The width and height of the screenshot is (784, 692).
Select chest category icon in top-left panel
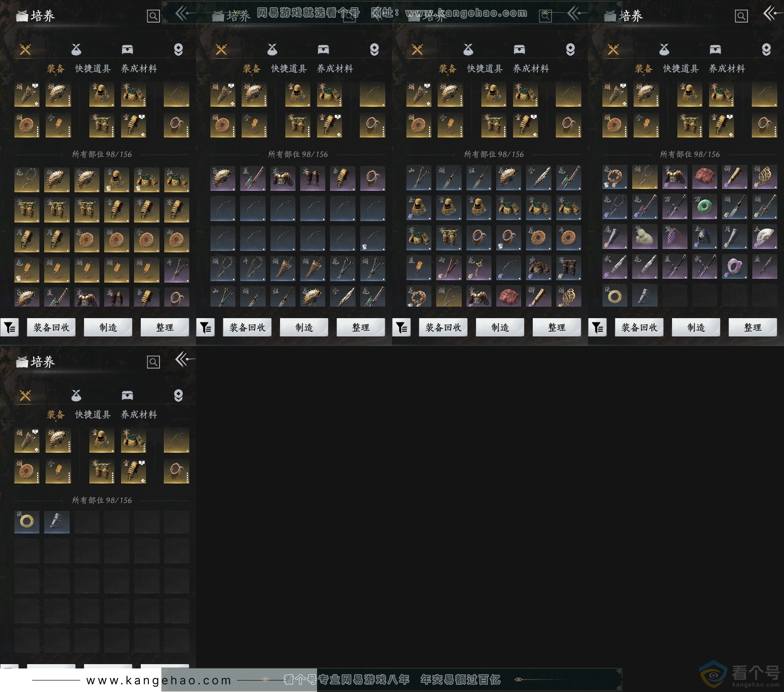[x=127, y=49]
